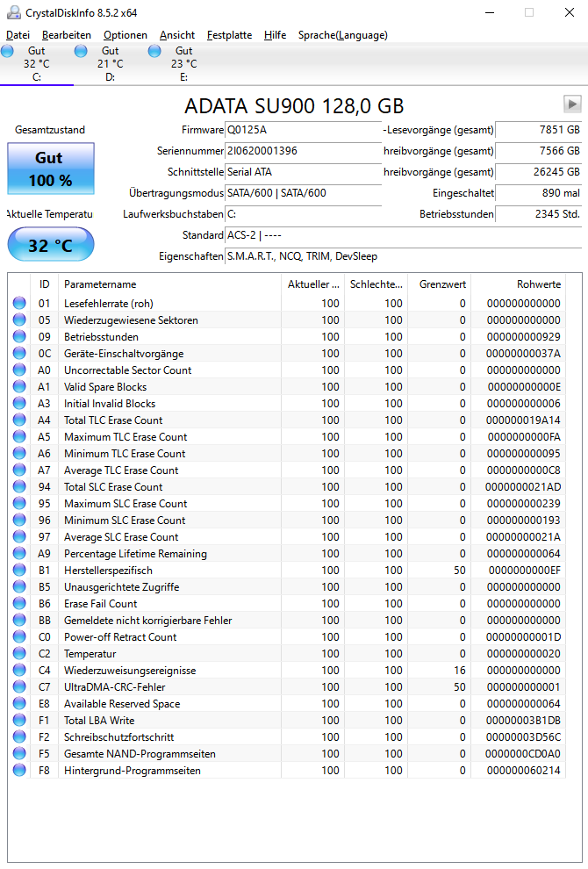
Task: Click the ADATA SU900 128,0 GB title
Action: coord(294,105)
